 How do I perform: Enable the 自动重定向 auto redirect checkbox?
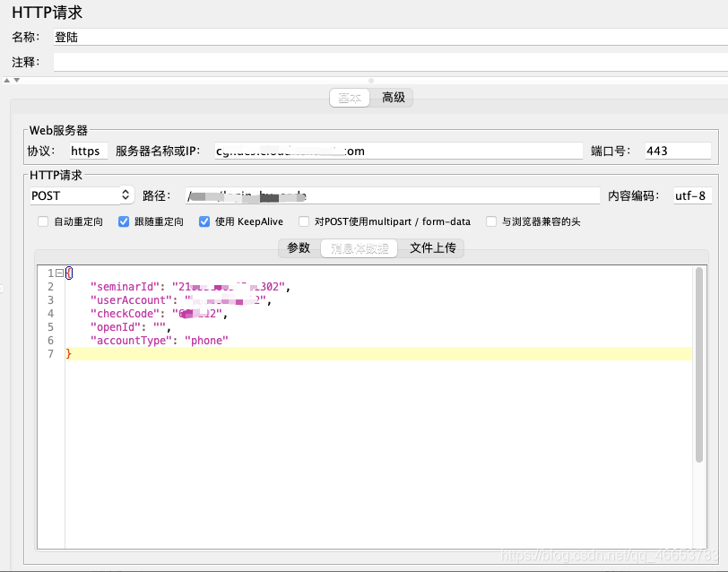43,221
